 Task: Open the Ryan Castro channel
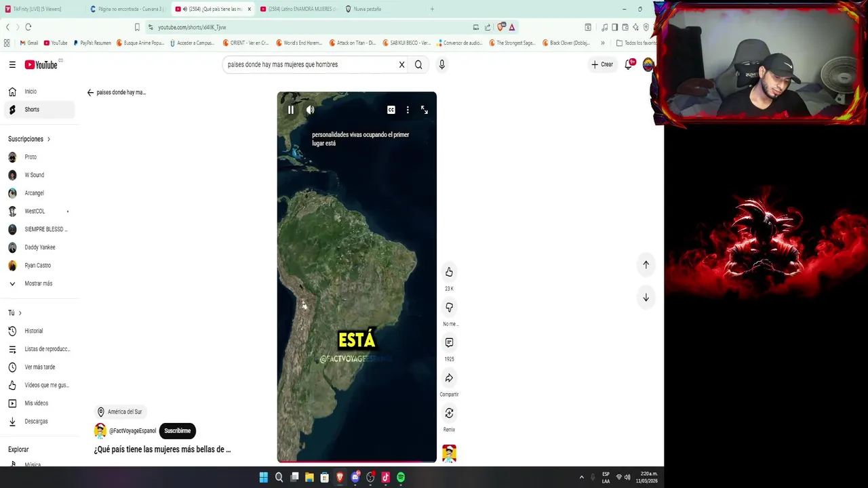pyautogui.click(x=39, y=265)
